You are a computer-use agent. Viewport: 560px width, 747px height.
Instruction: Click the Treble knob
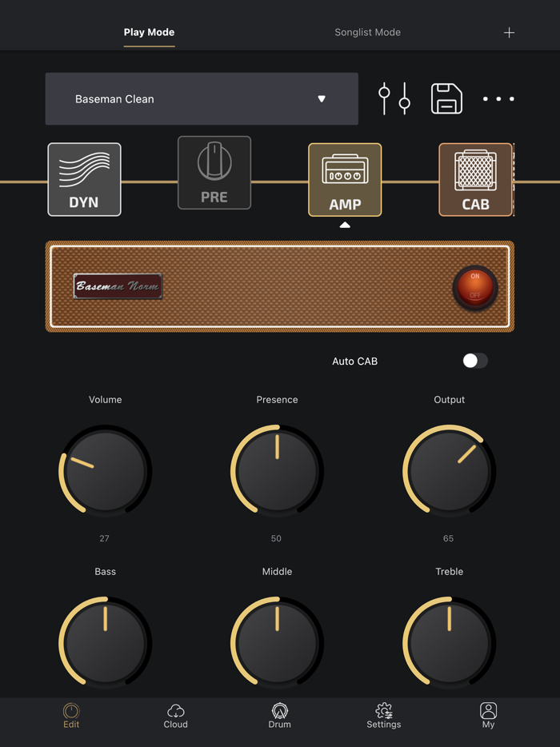pos(450,643)
